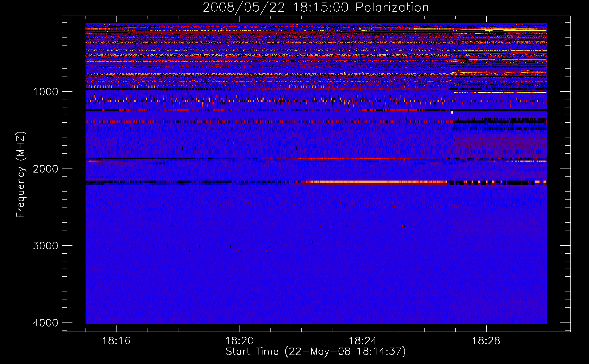The height and width of the screenshot is (364, 589).
Task: Click the 18:28 time tick label
Action: (486, 341)
